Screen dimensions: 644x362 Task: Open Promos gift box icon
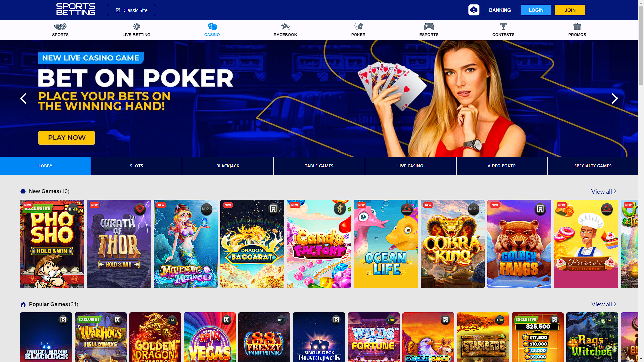(x=577, y=26)
